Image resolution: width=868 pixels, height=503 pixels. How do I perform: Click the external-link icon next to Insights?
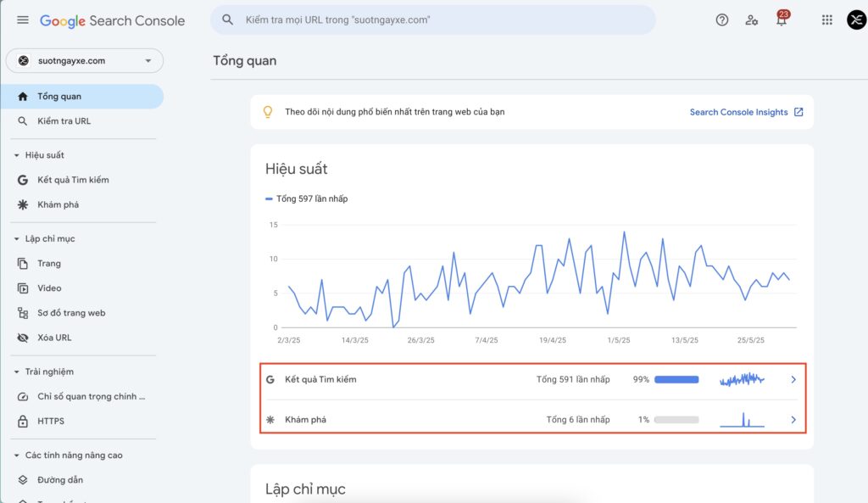pyautogui.click(x=798, y=112)
